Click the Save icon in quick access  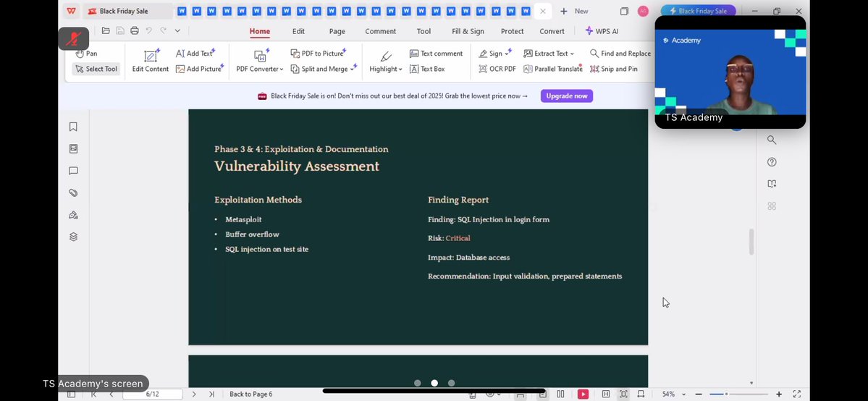(120, 31)
